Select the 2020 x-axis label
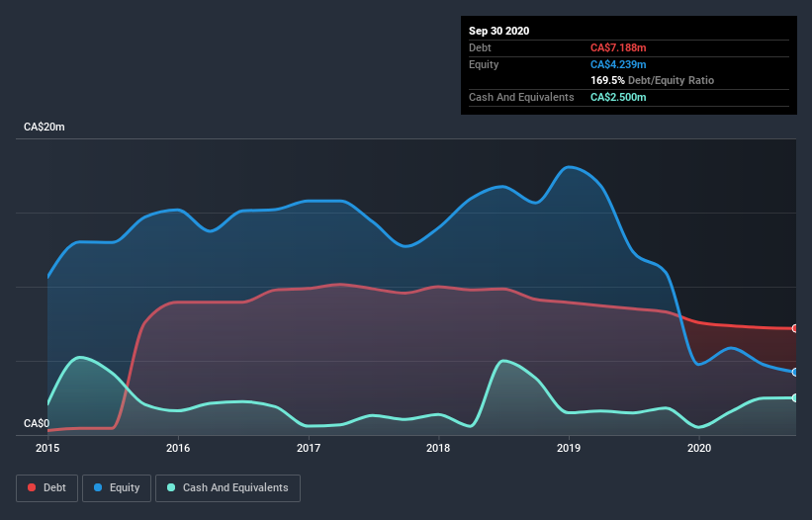Viewport: 812px width, 520px height. [699, 448]
